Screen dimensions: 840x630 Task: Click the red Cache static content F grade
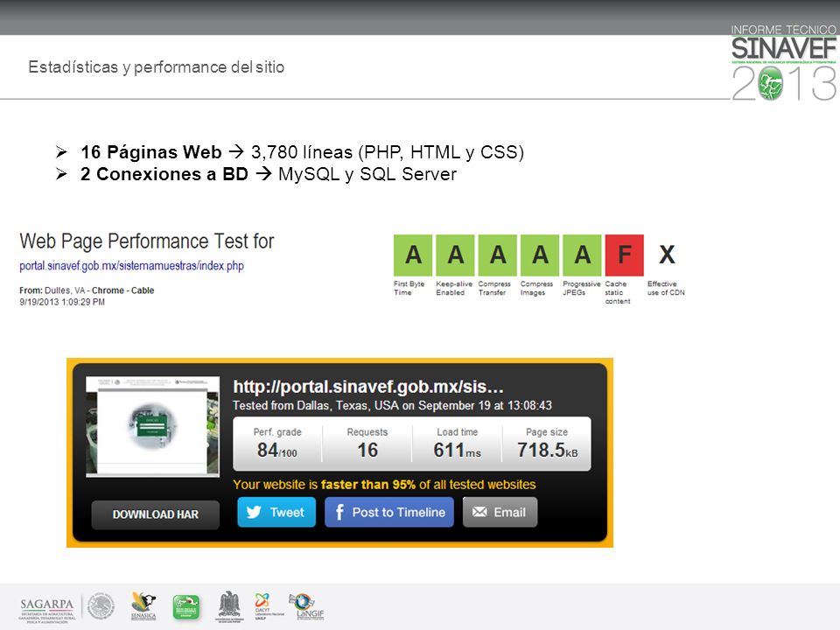coord(625,255)
